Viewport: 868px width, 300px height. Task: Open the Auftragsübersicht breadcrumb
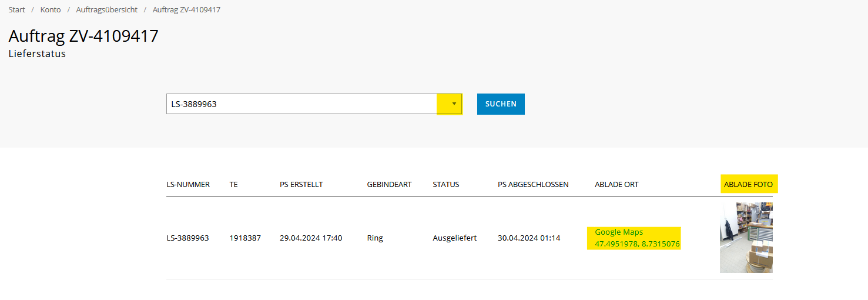point(107,10)
